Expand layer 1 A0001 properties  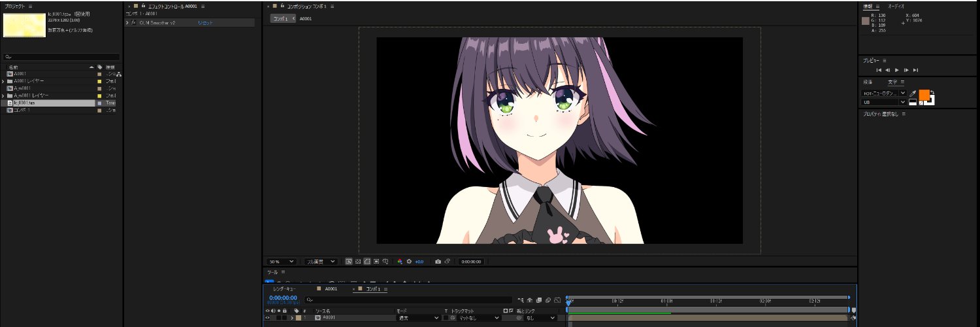coord(292,317)
